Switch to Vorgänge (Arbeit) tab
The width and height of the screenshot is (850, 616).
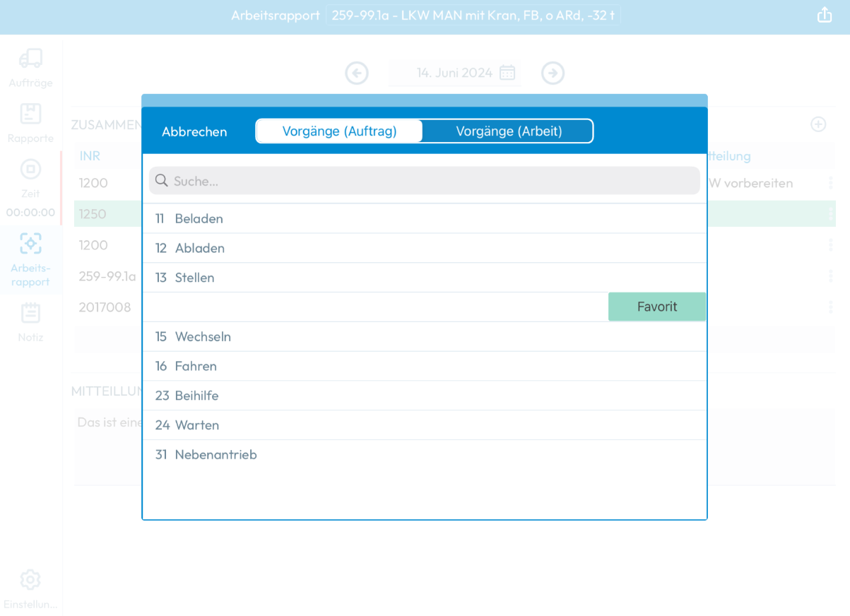click(x=509, y=131)
